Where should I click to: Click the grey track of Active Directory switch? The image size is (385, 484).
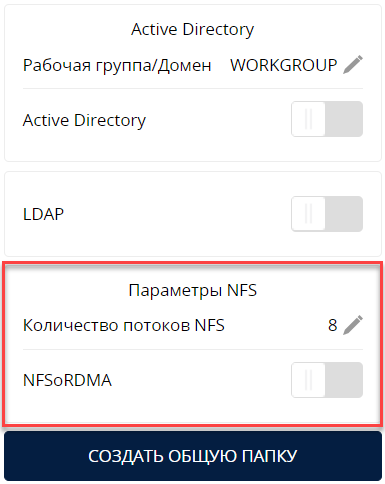pyautogui.click(x=344, y=119)
